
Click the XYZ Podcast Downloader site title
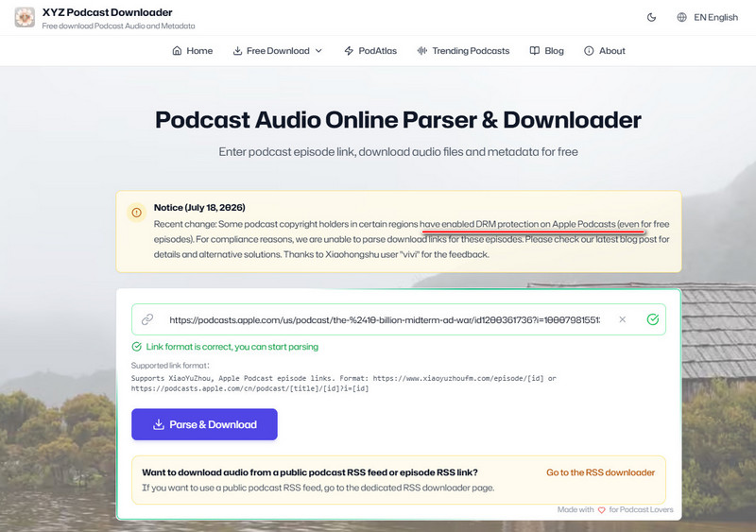pyautogui.click(x=107, y=12)
